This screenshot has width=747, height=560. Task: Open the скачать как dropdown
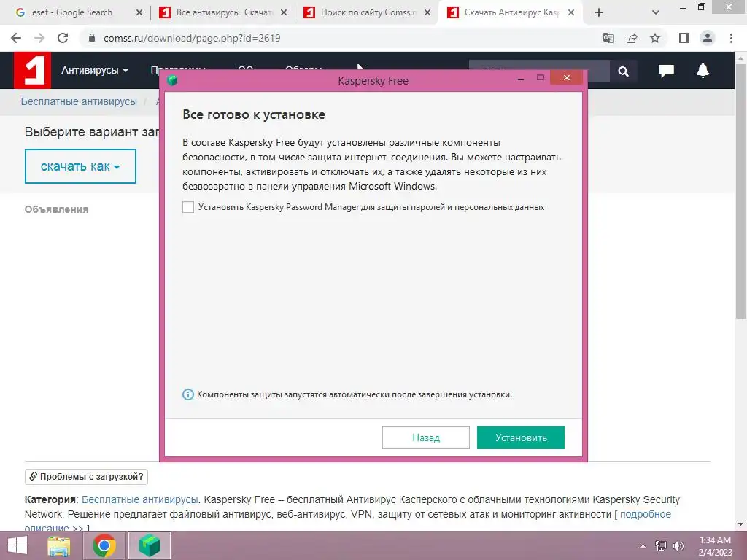coord(80,166)
